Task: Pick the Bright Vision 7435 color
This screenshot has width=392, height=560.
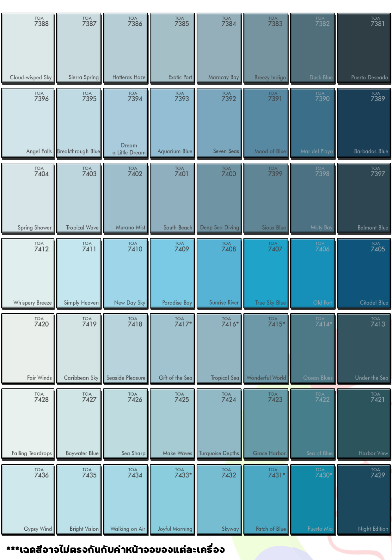Action: [x=79, y=500]
